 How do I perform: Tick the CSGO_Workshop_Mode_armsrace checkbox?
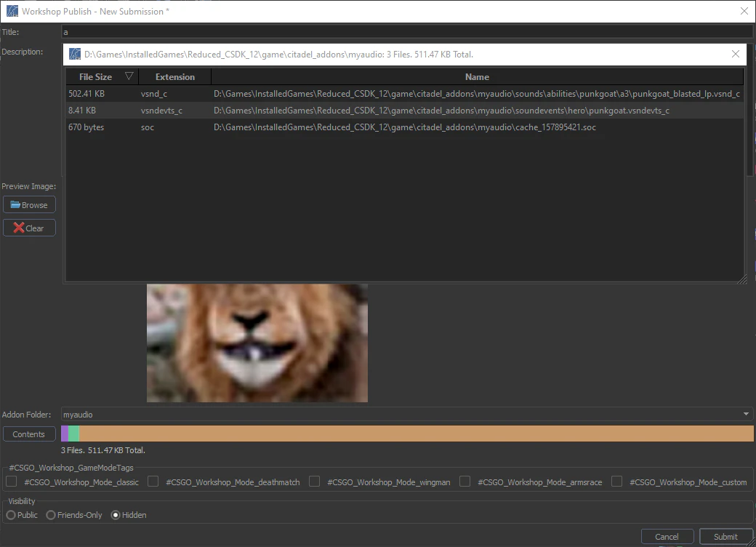tap(465, 482)
